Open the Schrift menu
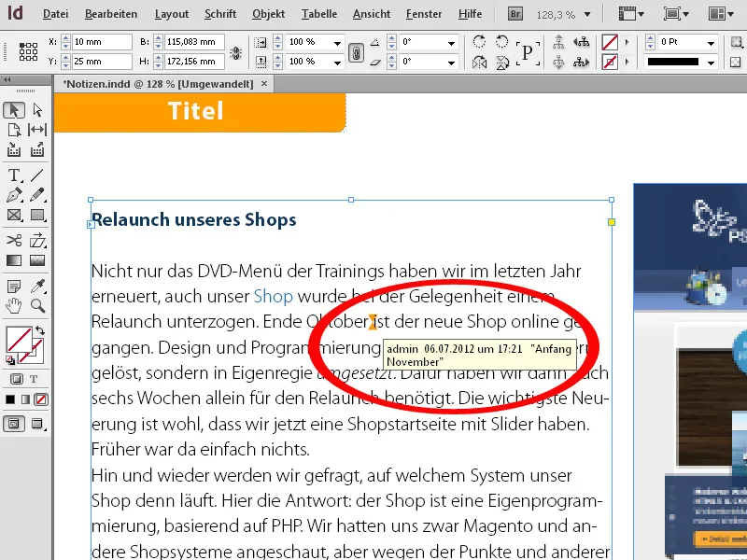The height and width of the screenshot is (560, 747). click(220, 14)
